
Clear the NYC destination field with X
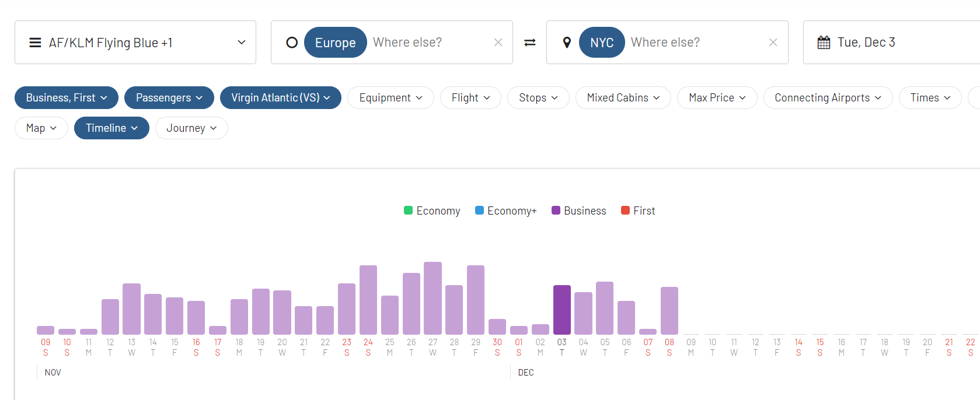click(x=773, y=43)
